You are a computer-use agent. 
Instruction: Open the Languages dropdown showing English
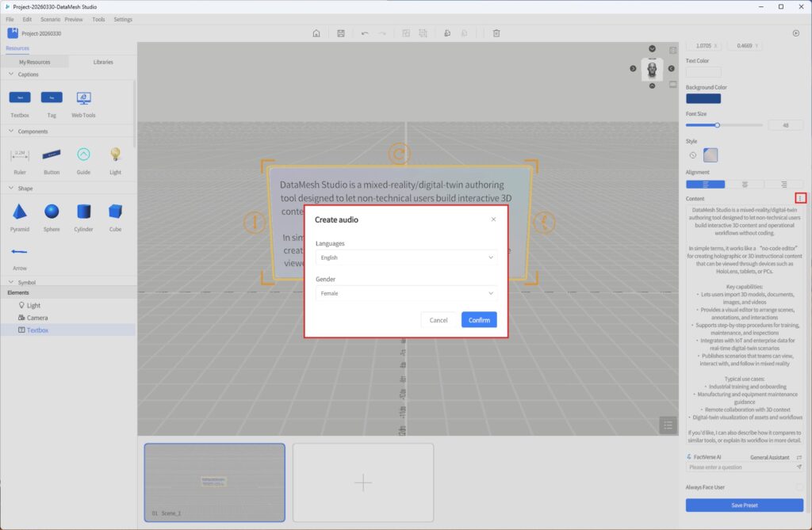(x=405, y=257)
